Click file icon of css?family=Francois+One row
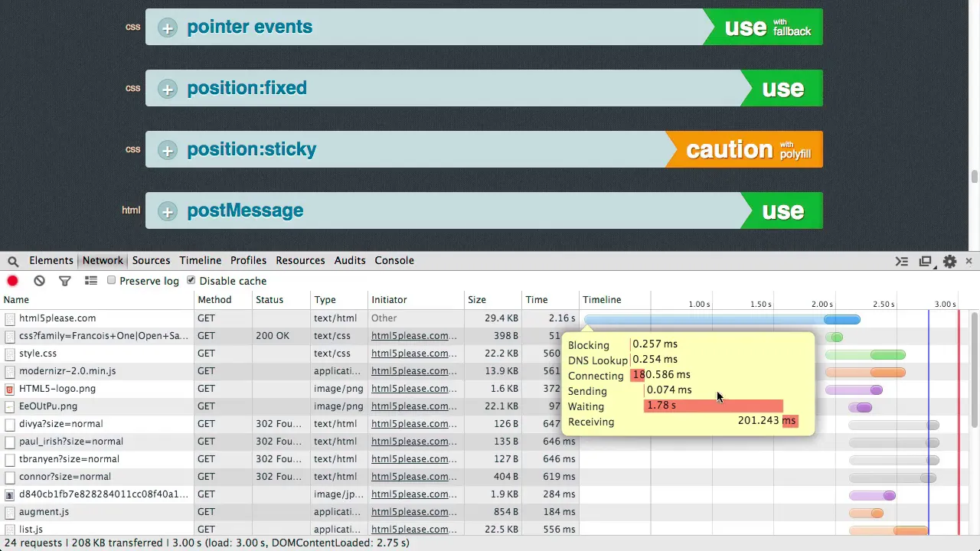 tap(10, 336)
